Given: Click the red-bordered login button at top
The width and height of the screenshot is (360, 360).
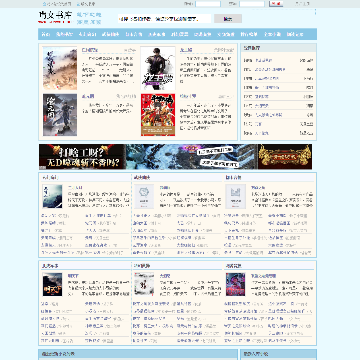Looking at the screenshot, I should coord(276,4).
